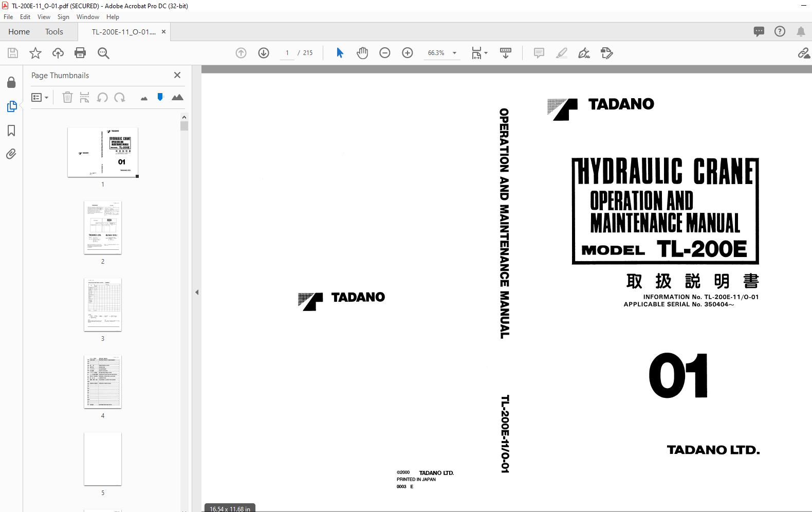Open notifications bell

coord(801,31)
